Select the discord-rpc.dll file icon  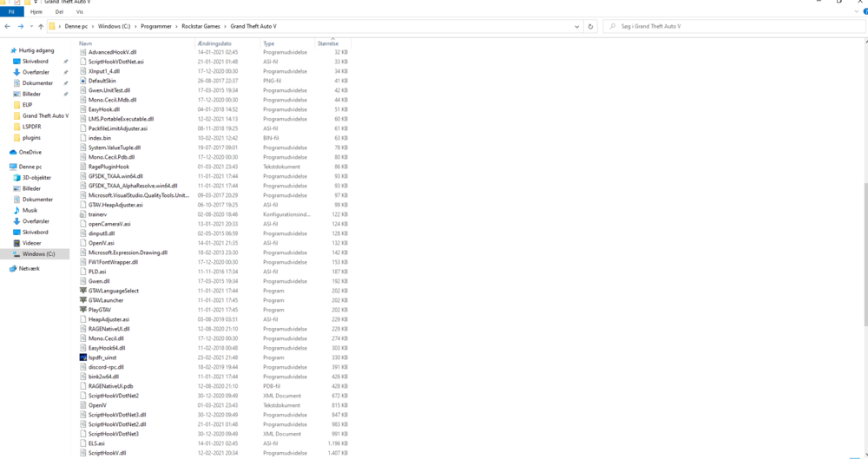83,367
